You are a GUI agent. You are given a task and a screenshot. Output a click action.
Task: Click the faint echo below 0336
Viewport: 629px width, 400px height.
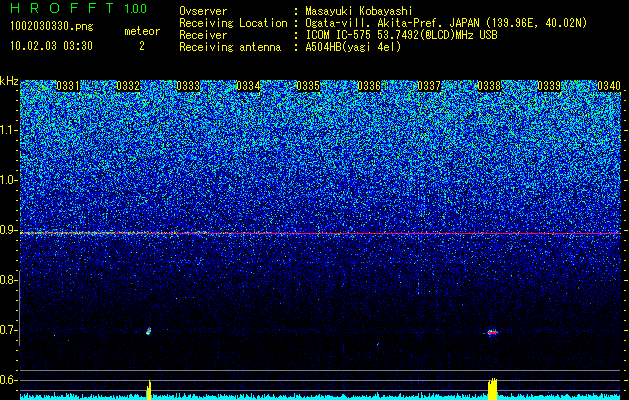coord(377,344)
